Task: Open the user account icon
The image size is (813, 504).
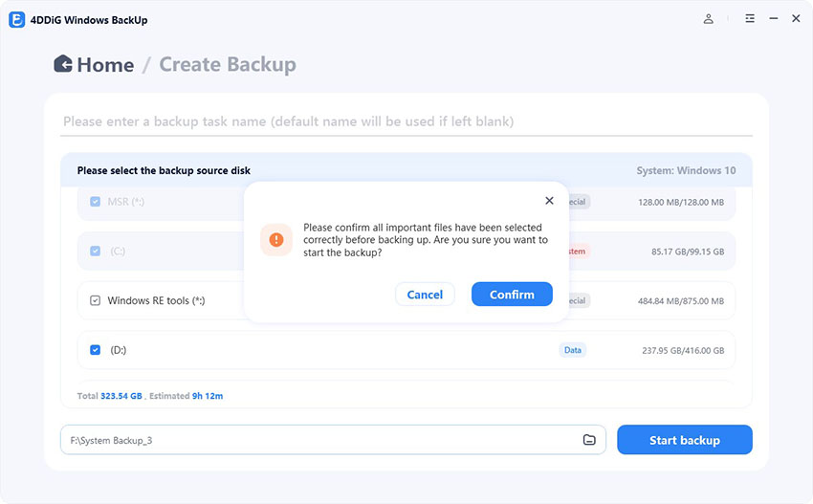Action: pyautogui.click(x=709, y=19)
